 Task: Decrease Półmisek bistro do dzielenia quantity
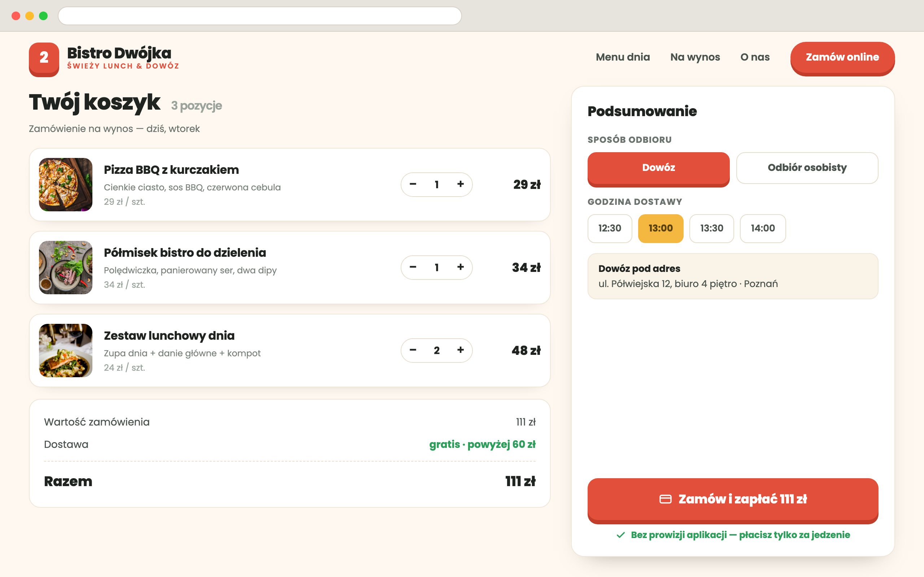tap(413, 267)
